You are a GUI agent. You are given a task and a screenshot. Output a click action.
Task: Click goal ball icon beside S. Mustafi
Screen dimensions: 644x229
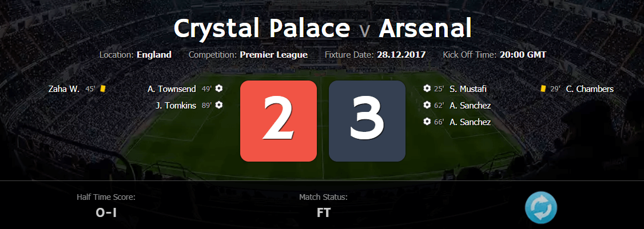click(427, 89)
